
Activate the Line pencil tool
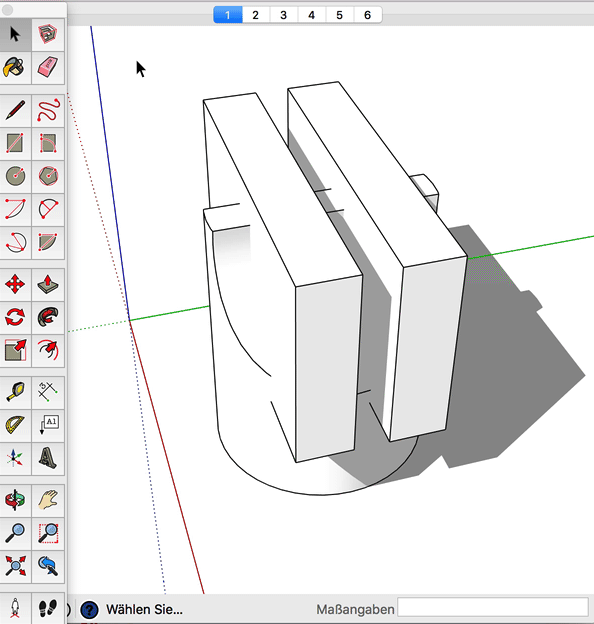tap(15, 111)
